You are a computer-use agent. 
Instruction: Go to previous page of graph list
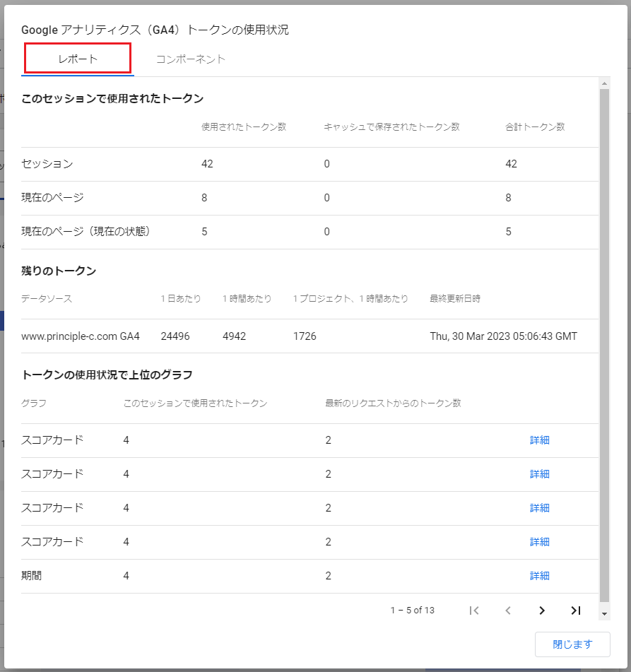click(508, 611)
